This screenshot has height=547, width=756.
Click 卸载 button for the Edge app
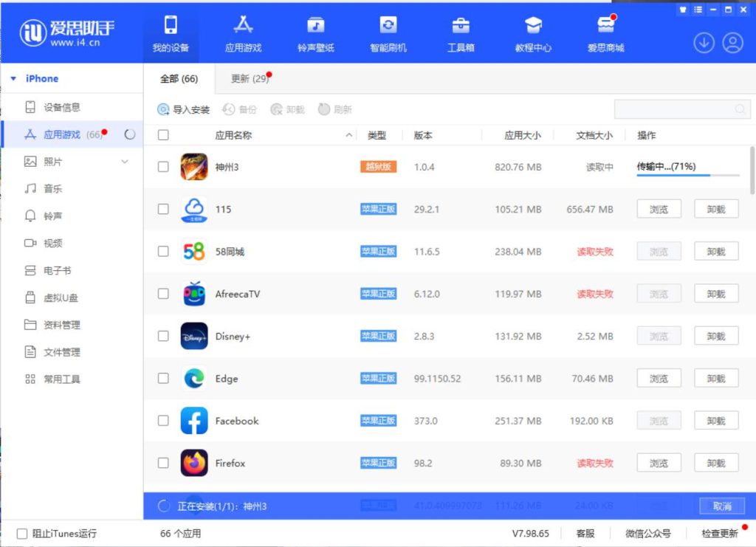click(715, 379)
